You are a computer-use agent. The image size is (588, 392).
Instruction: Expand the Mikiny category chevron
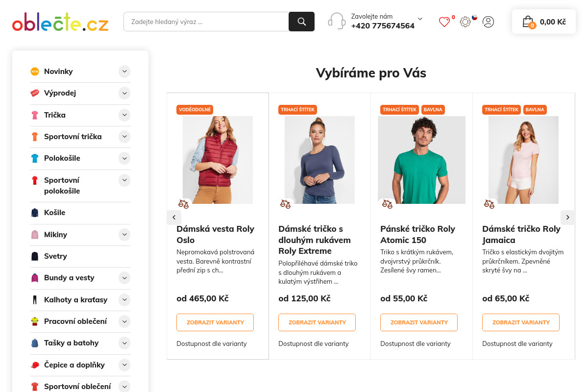(124, 235)
